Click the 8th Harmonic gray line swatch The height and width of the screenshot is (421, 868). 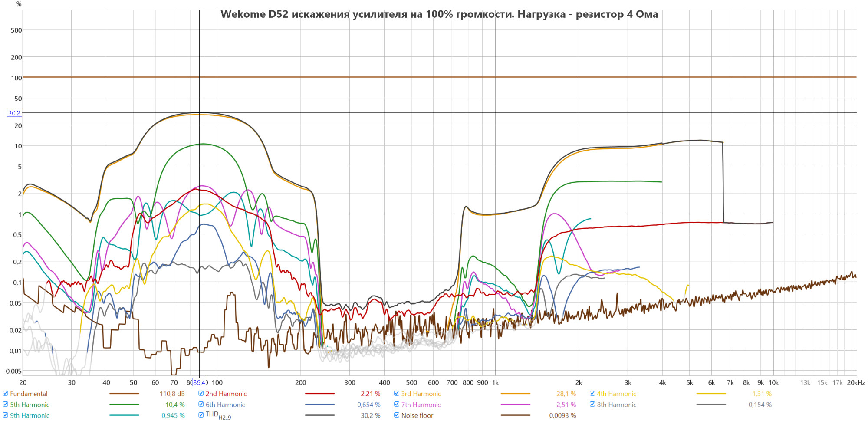point(711,405)
